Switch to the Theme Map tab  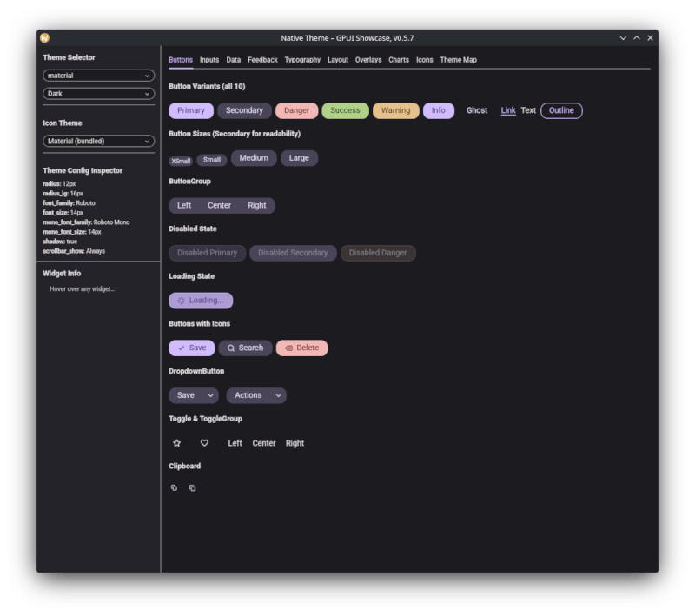(x=458, y=60)
